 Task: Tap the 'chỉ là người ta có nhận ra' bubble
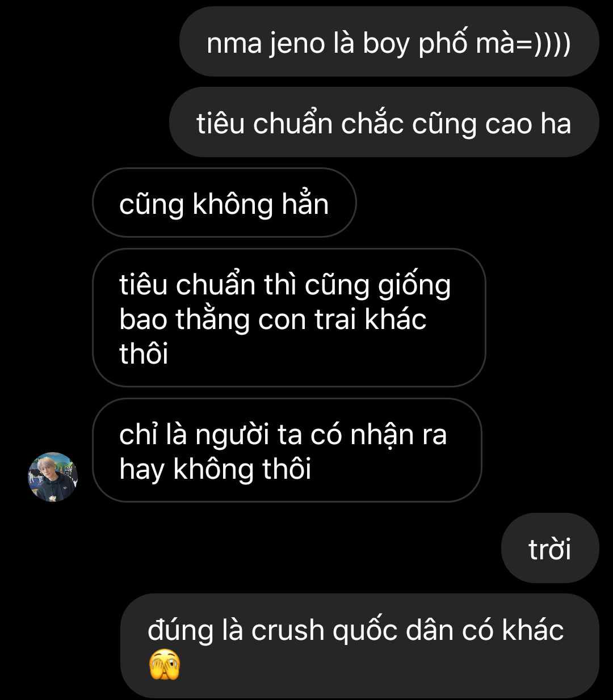(287, 450)
